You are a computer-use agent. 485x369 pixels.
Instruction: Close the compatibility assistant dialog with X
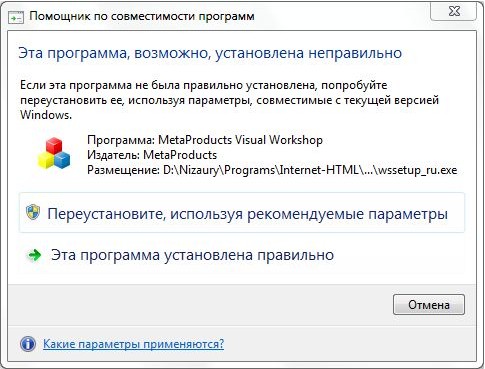tap(454, 11)
